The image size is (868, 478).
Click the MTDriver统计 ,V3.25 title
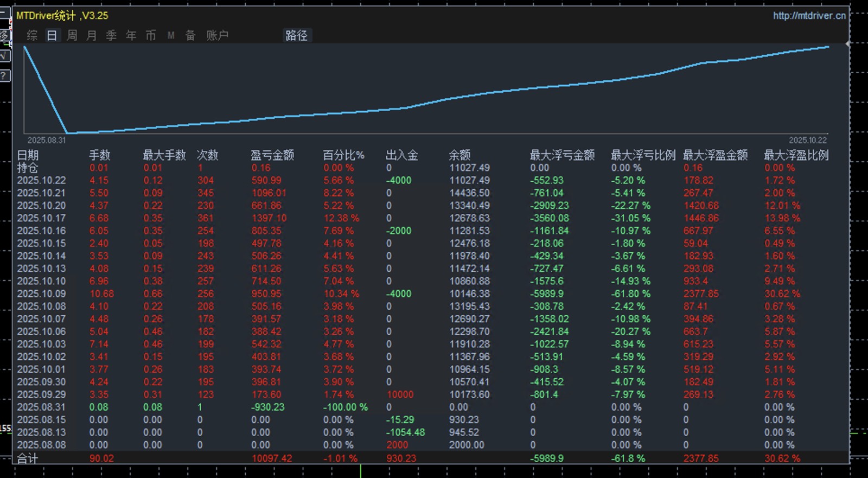62,16
